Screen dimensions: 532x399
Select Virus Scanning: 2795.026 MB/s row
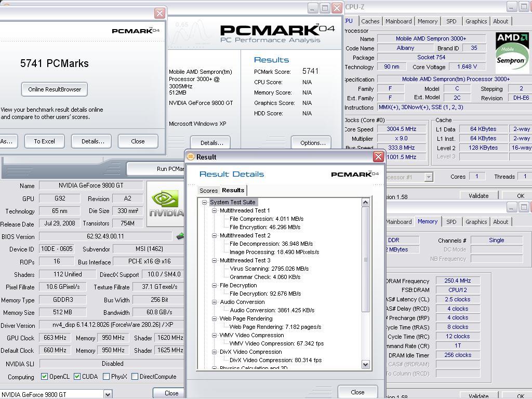[x=269, y=269]
